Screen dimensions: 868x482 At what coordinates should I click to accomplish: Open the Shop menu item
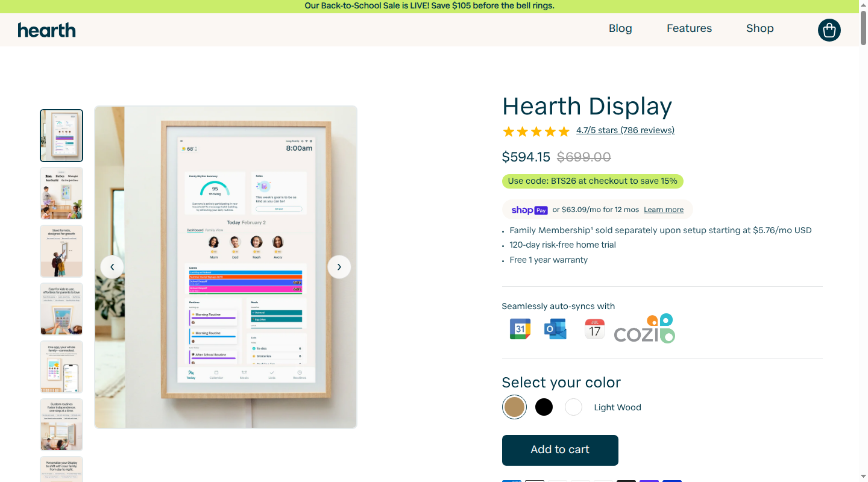759,28
